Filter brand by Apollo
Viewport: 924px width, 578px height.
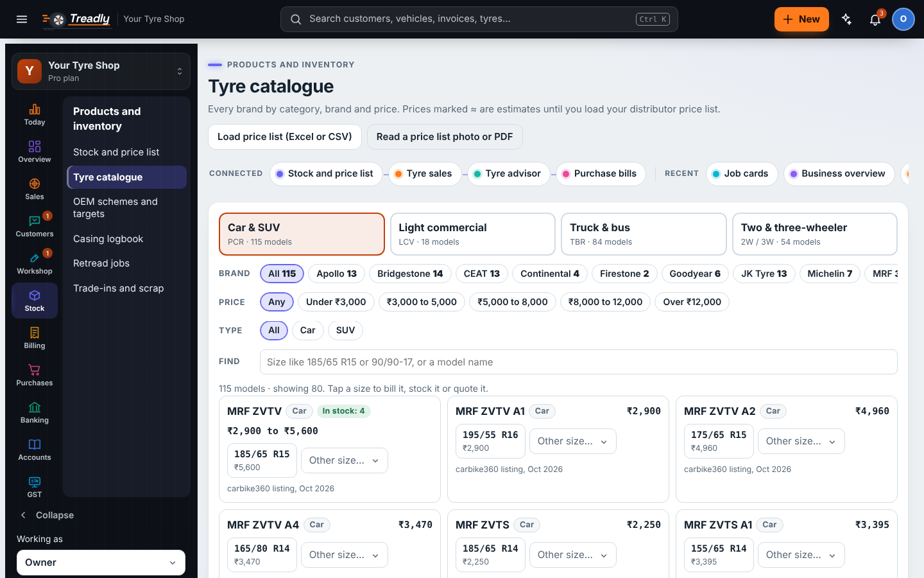(x=337, y=274)
